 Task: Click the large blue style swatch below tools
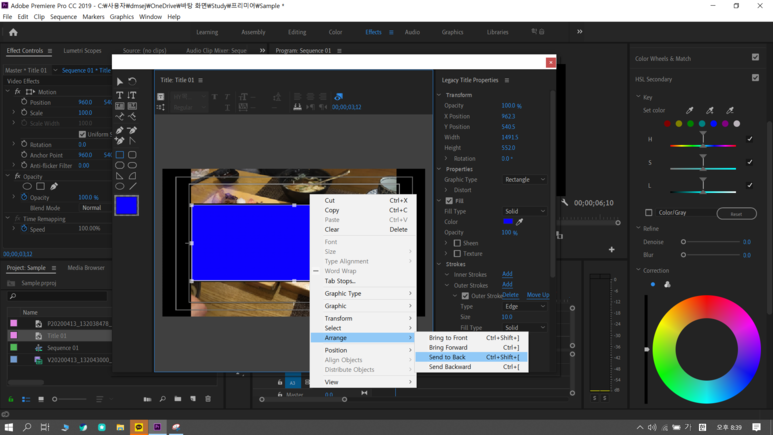point(127,206)
